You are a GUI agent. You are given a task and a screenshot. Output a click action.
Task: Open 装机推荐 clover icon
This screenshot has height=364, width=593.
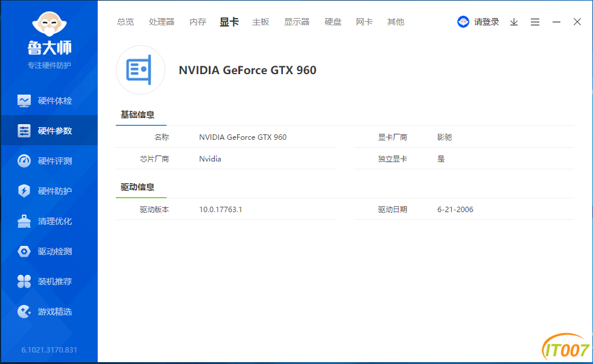pos(24,281)
